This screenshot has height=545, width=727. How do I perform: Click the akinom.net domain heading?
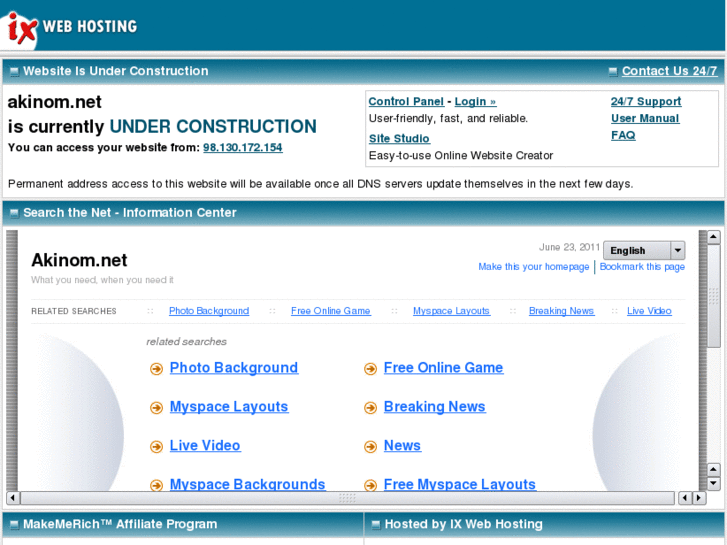tap(55, 102)
